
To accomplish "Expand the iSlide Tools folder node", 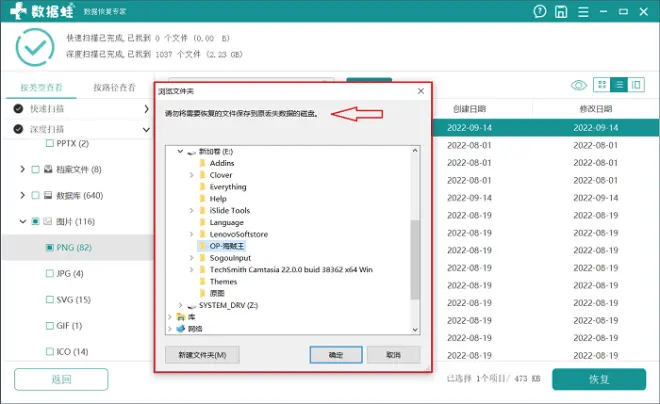I will click(x=192, y=210).
